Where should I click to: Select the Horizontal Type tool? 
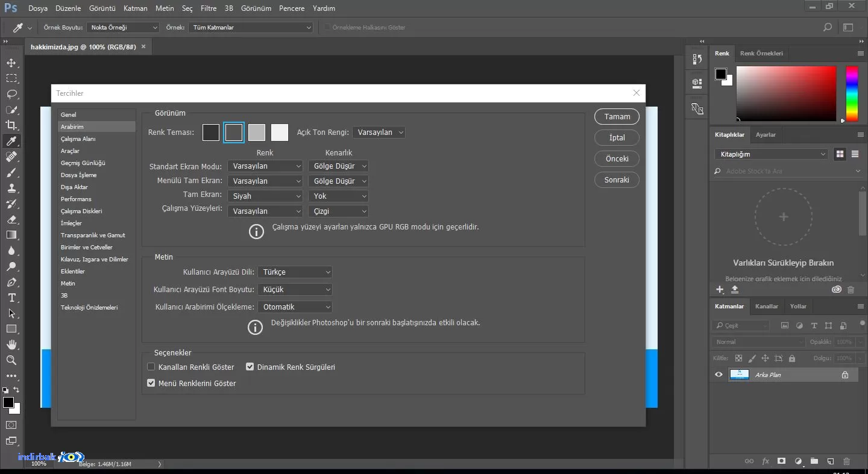11,298
